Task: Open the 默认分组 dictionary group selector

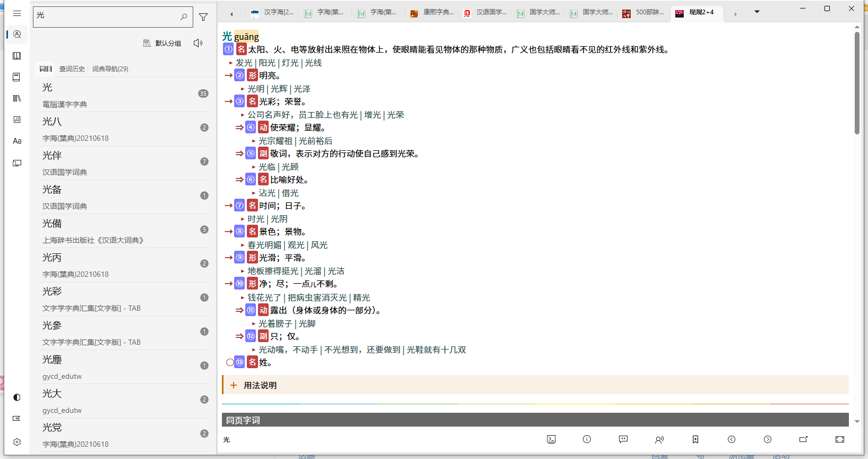Action: pos(162,43)
